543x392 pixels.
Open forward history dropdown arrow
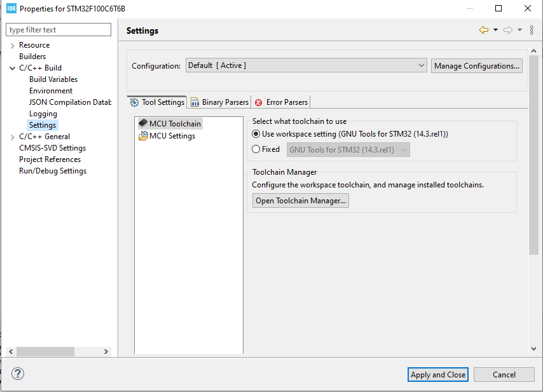(x=520, y=30)
